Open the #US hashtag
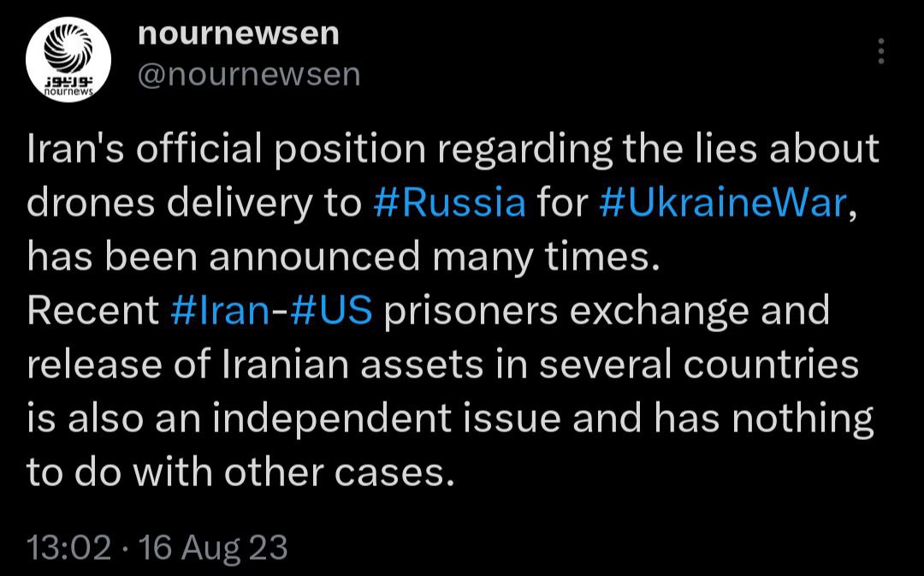Viewport: 924px width, 576px height. coord(331,310)
